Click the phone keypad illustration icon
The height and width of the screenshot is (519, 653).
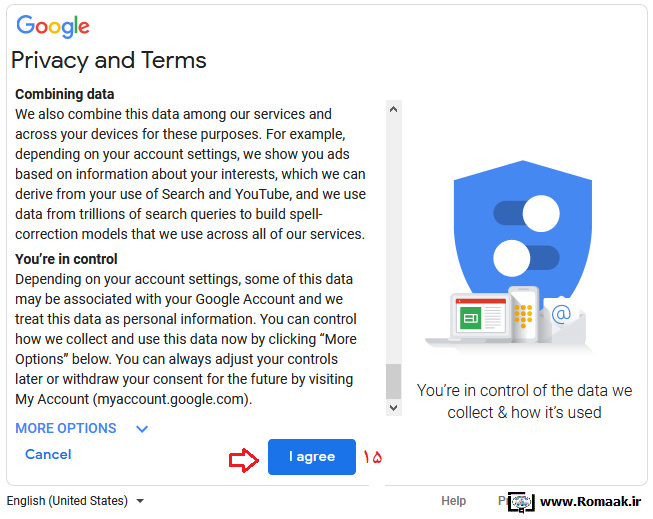pos(524,313)
